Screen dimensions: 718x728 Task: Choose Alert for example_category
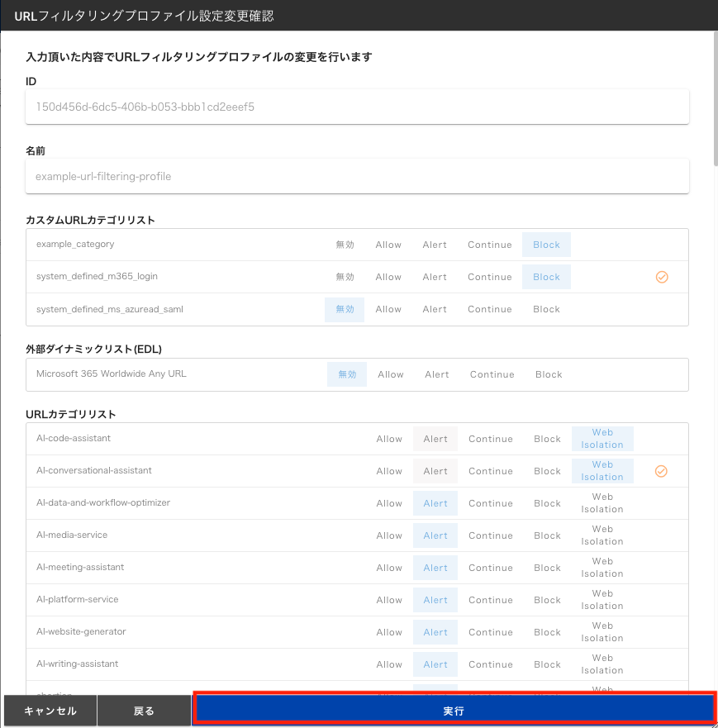click(x=435, y=245)
